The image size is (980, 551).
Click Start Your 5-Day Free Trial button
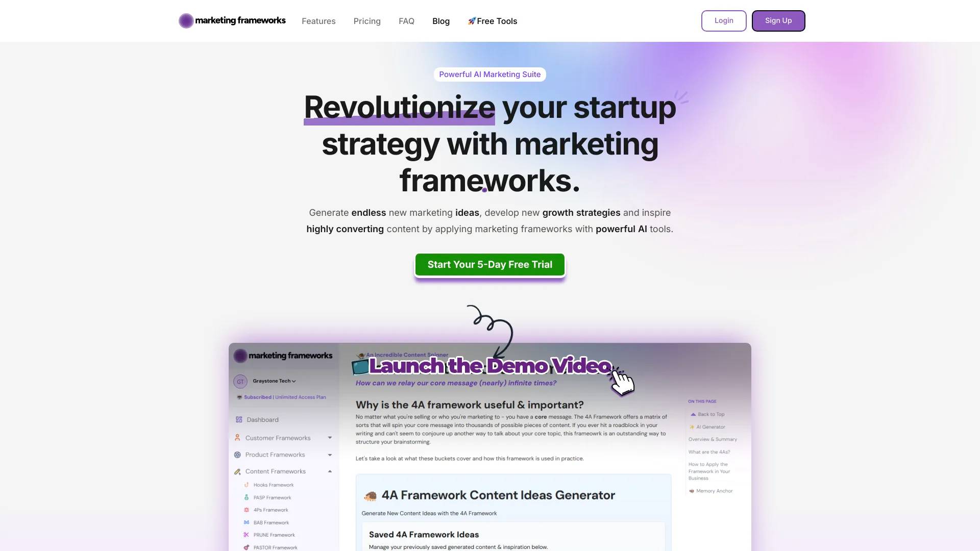489,264
